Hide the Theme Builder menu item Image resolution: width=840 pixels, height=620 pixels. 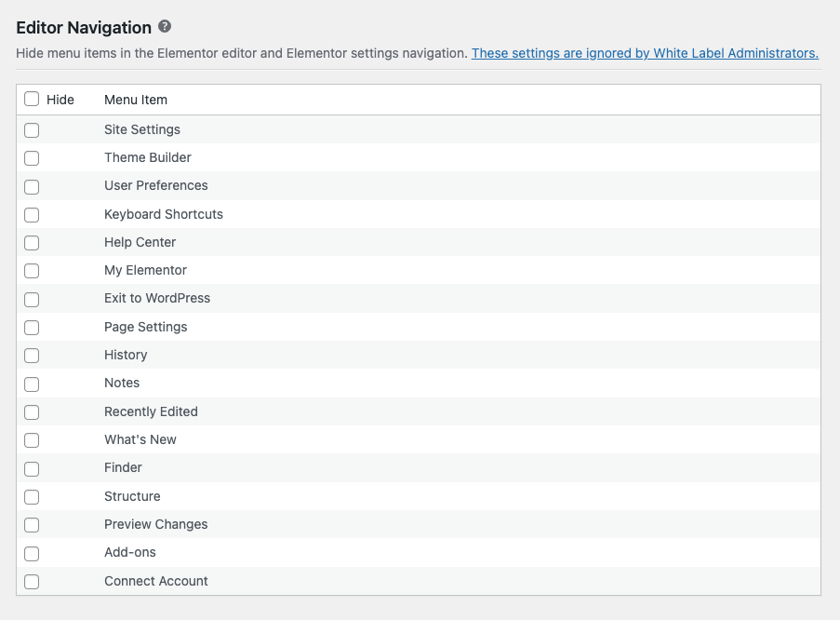[31, 158]
